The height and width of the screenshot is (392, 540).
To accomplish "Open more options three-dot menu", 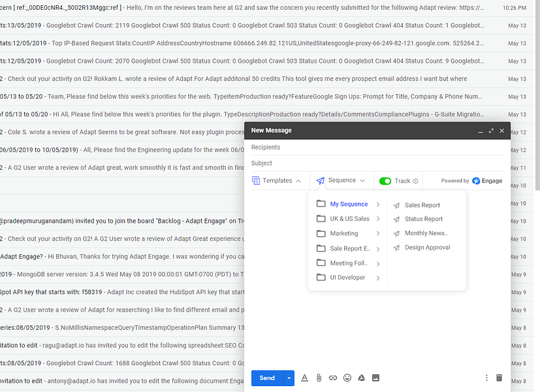I will point(486,378).
